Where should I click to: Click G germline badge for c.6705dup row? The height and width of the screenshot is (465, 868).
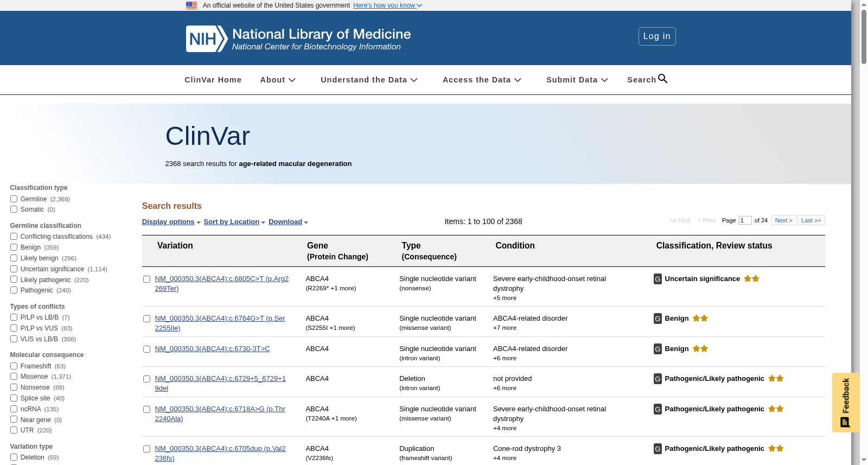(x=658, y=449)
